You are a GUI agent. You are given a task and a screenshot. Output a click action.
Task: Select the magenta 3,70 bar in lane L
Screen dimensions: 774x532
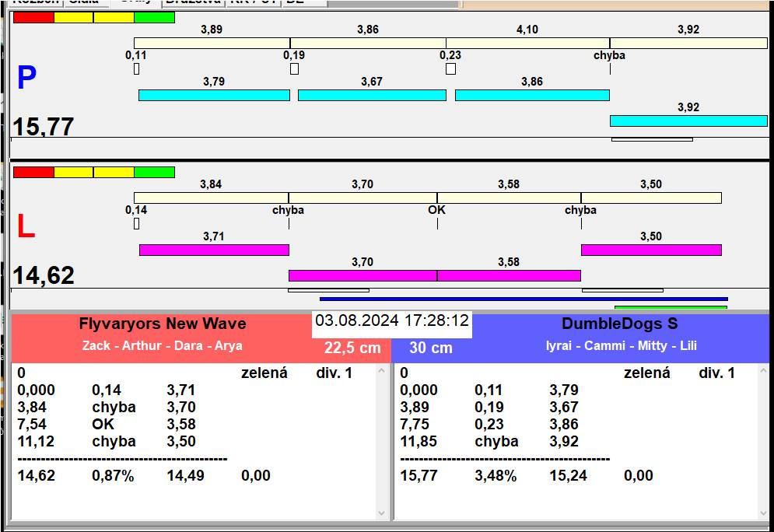pyautogui.click(x=362, y=275)
